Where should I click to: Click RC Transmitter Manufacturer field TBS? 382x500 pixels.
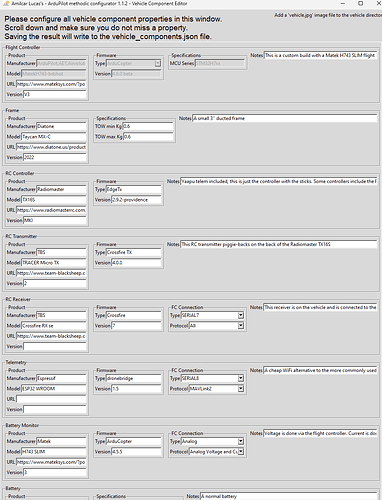tap(61, 252)
